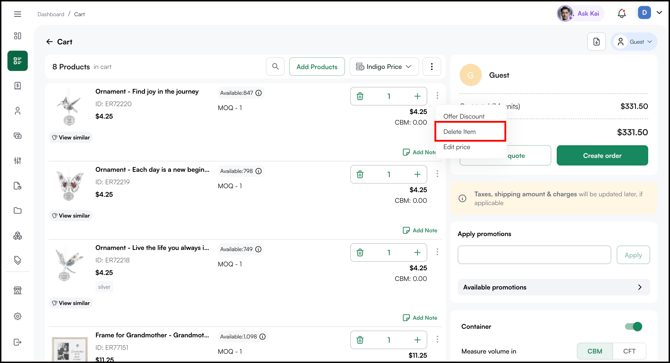This screenshot has width=670, height=363.
Task: Click the Dashboard breadcrumb link
Action: (50, 14)
